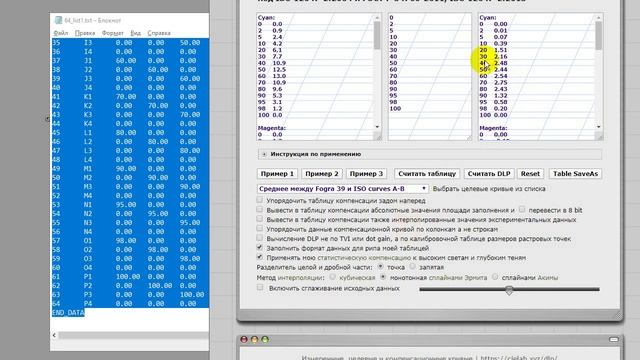
Task: Open the Файл menu in Notepad
Action: click(61, 33)
